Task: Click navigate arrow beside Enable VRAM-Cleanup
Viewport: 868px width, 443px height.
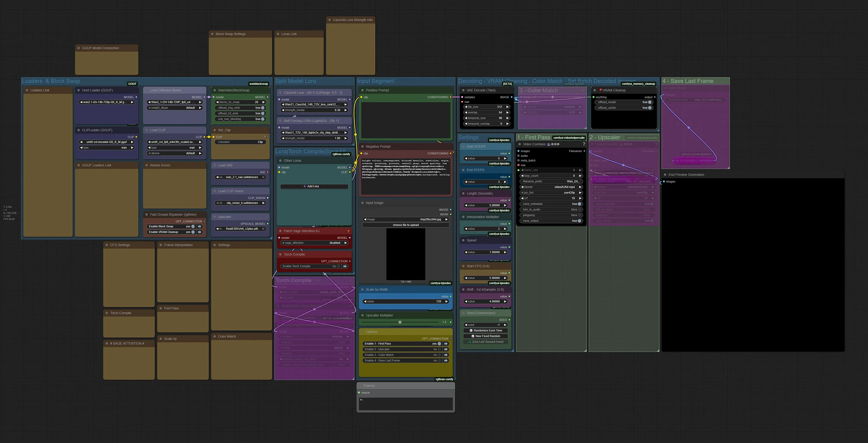Action: coord(200,232)
